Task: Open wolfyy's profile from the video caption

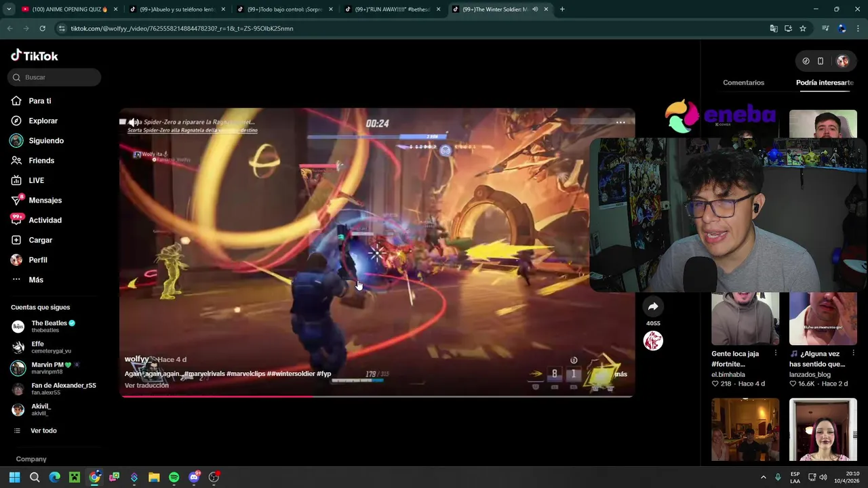Action: [136, 359]
